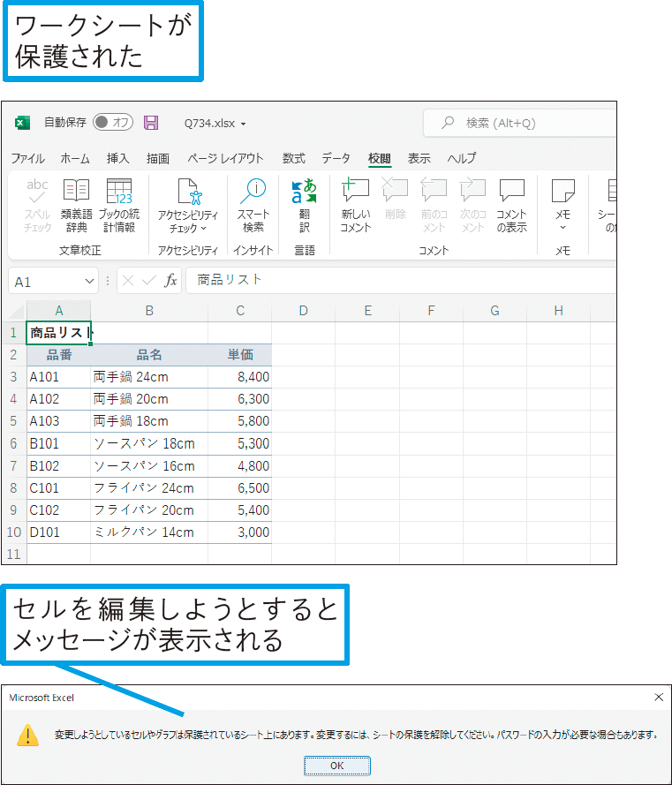
Task: Click cell フライパン 24cm
Action: point(149,488)
